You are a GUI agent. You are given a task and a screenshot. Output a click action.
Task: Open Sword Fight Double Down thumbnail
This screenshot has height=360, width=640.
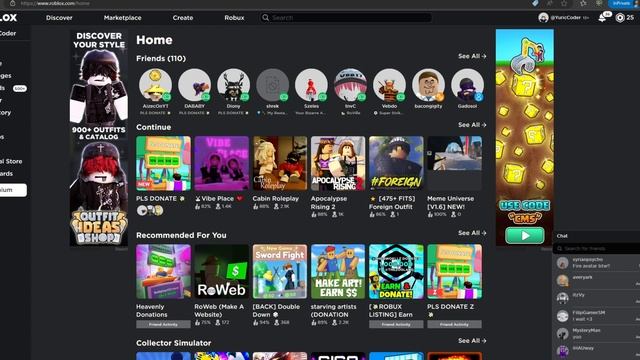[280, 271]
